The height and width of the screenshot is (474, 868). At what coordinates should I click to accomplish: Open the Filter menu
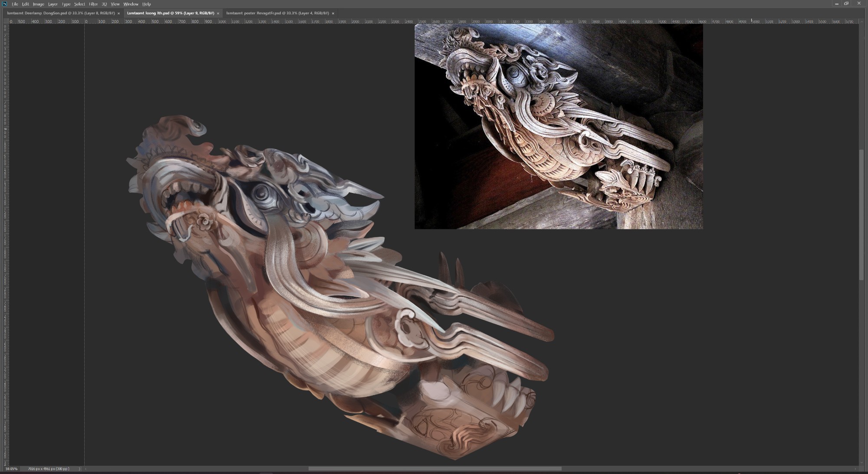[x=93, y=4]
